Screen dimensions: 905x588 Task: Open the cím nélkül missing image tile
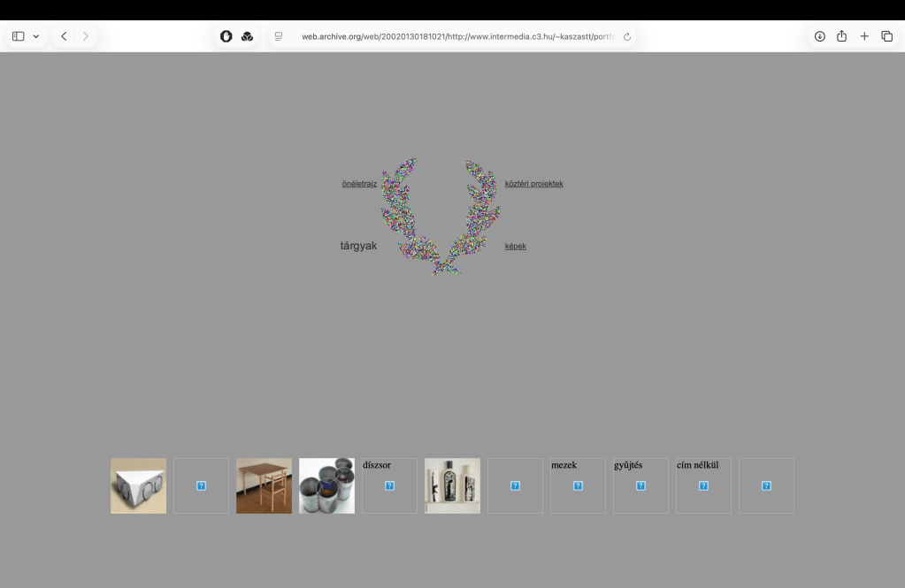[703, 485]
